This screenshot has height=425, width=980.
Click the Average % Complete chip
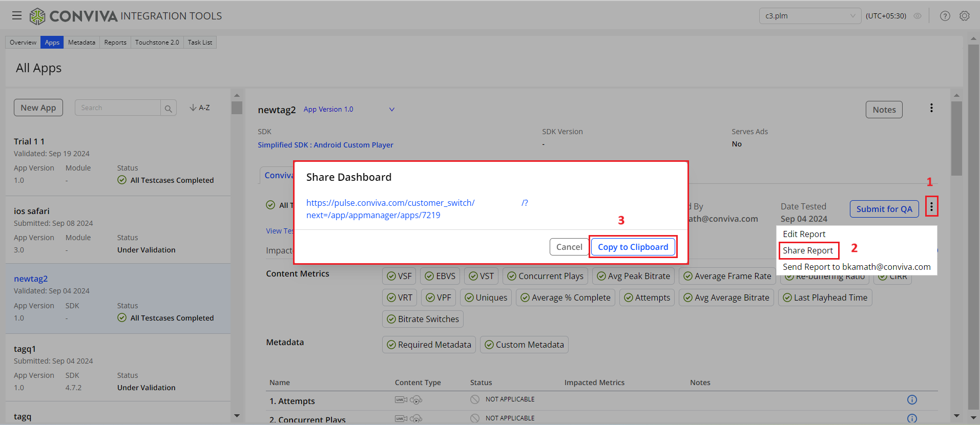click(566, 297)
